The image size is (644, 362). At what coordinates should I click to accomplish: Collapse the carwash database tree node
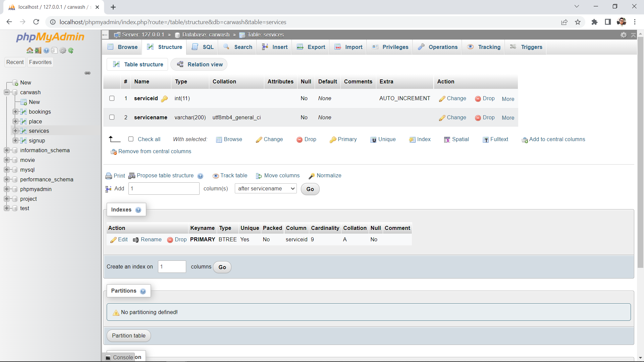click(x=7, y=92)
